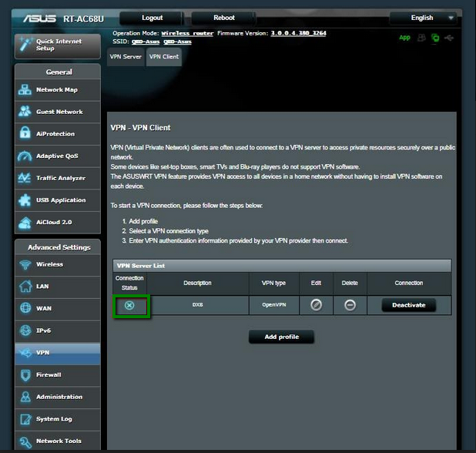Click the DXB description cell
This screenshot has width=476, height=453.
coord(198,305)
